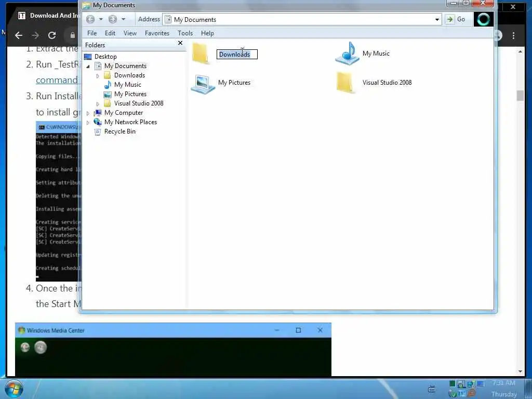Click the green checkmark shield tray icon

pyautogui.click(x=453, y=394)
